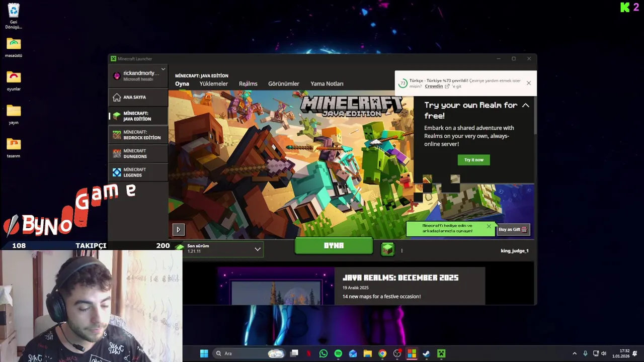The height and width of the screenshot is (362, 644).
Task: Click the microphone icon in the system tray
Action: (585, 353)
